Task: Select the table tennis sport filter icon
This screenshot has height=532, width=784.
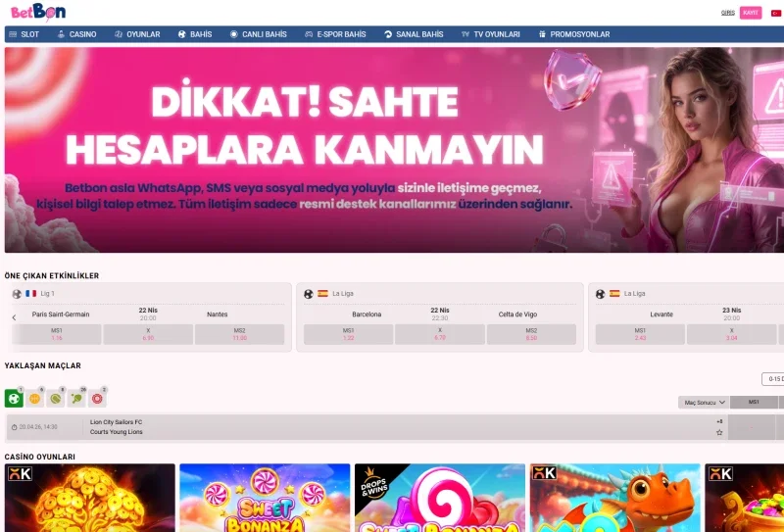Action: click(76, 399)
